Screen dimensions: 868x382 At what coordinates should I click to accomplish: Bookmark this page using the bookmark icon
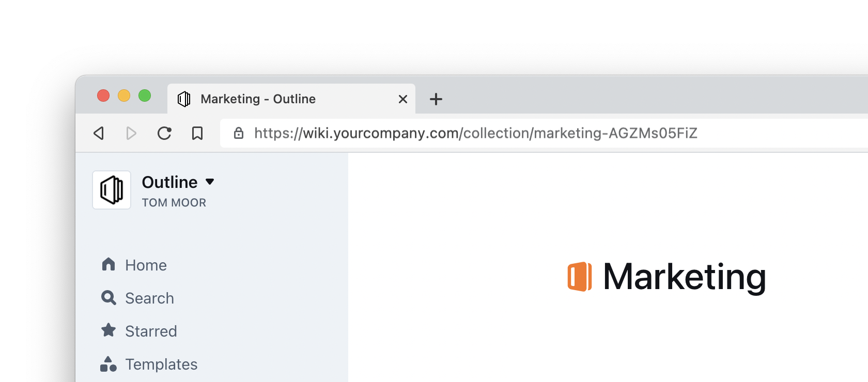[197, 133]
